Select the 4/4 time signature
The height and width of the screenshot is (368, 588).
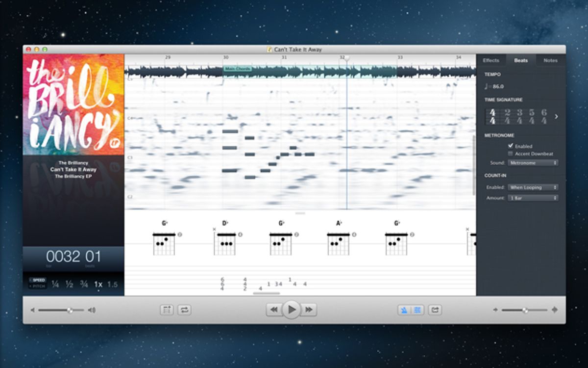pyautogui.click(x=492, y=117)
